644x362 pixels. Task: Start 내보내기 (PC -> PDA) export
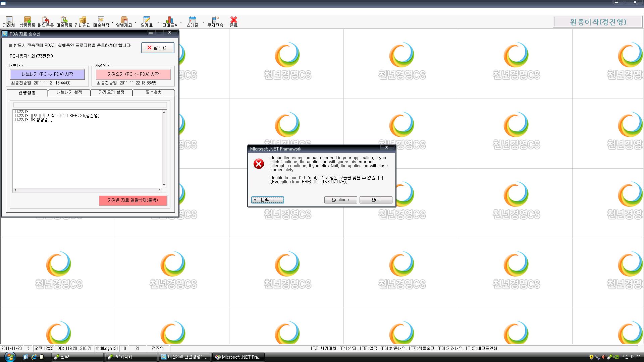tap(47, 74)
